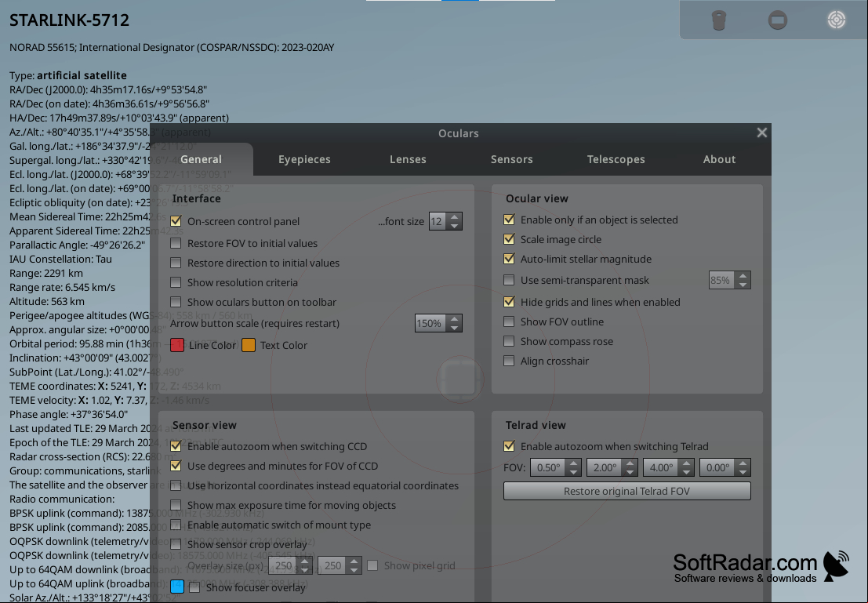
Task: Raise semi-transparent mask percent up arrow
Action: 743,276
